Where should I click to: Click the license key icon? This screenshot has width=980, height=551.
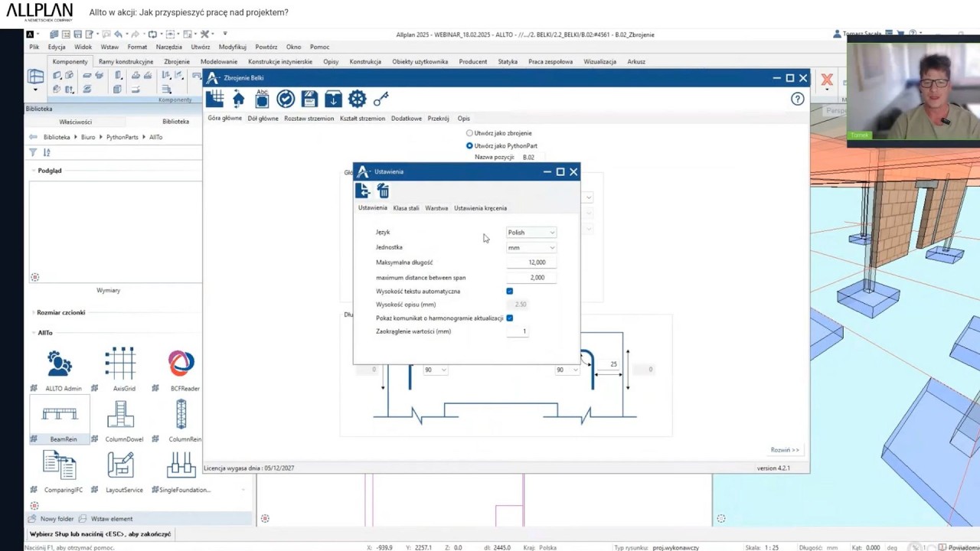[x=381, y=99]
